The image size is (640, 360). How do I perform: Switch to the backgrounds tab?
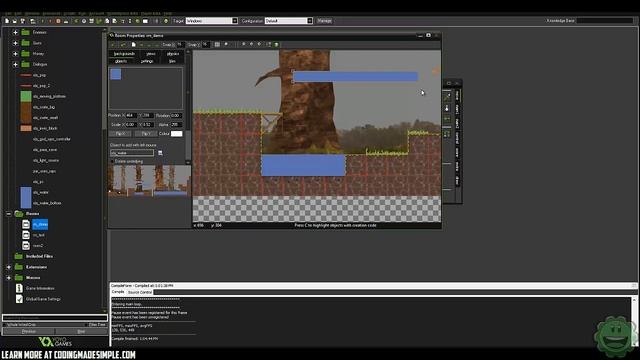124,53
